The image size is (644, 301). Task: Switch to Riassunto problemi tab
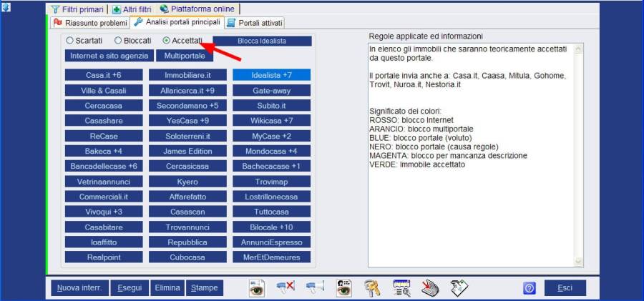(x=89, y=23)
